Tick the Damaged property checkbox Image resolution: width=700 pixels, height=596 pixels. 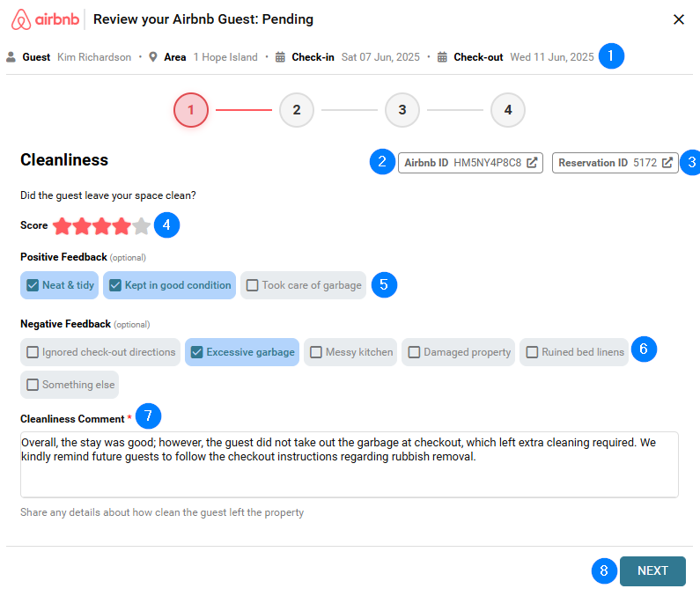click(414, 352)
